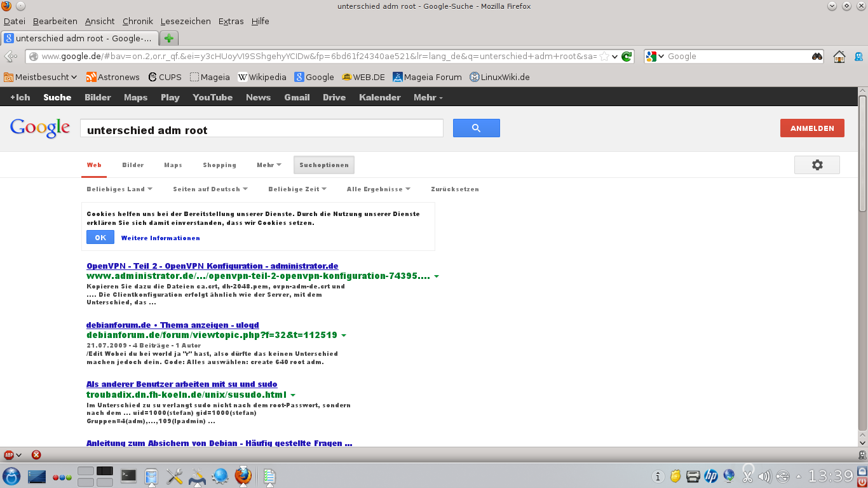Open the yellow shield badge tray icon
868x488 pixels.
click(676, 476)
